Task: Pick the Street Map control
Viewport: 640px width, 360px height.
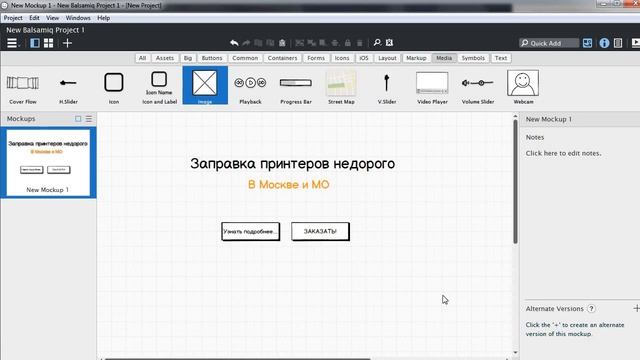Action: coord(341,87)
